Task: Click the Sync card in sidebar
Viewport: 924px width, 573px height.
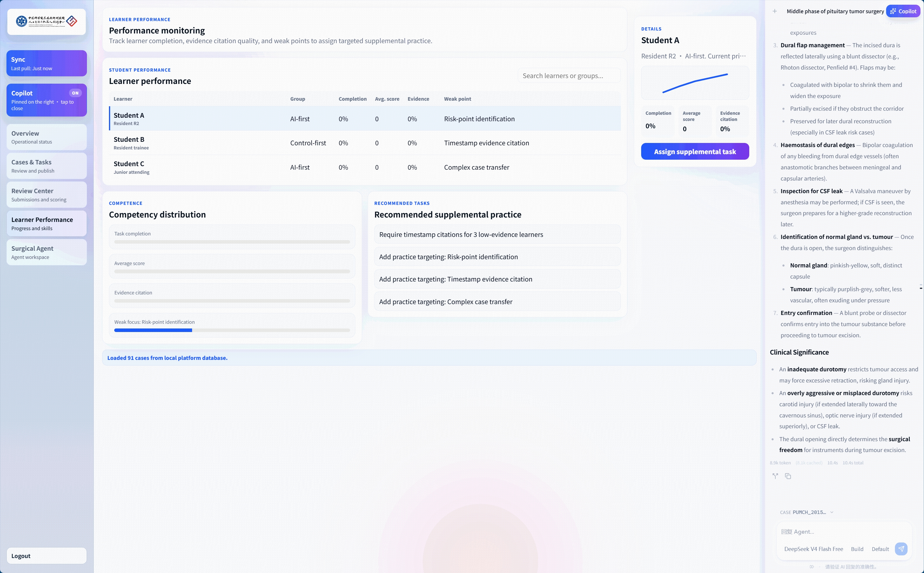Action: (x=46, y=63)
